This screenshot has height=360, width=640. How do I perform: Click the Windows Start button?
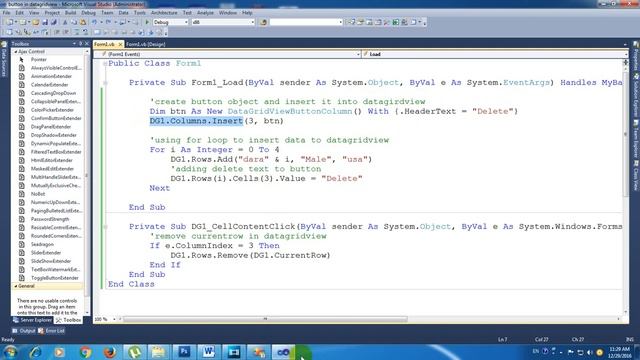(10, 352)
